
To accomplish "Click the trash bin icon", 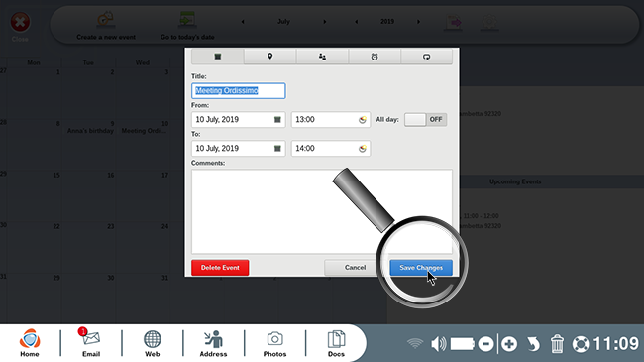I will 557,344.
